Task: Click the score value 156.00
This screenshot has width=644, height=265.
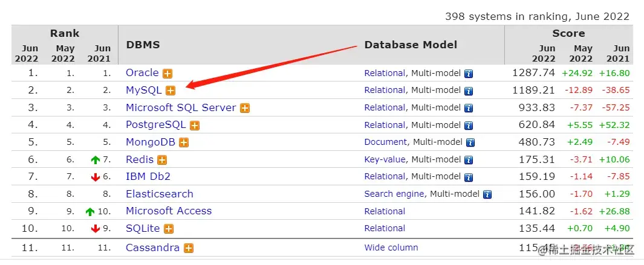Action: tap(537, 194)
